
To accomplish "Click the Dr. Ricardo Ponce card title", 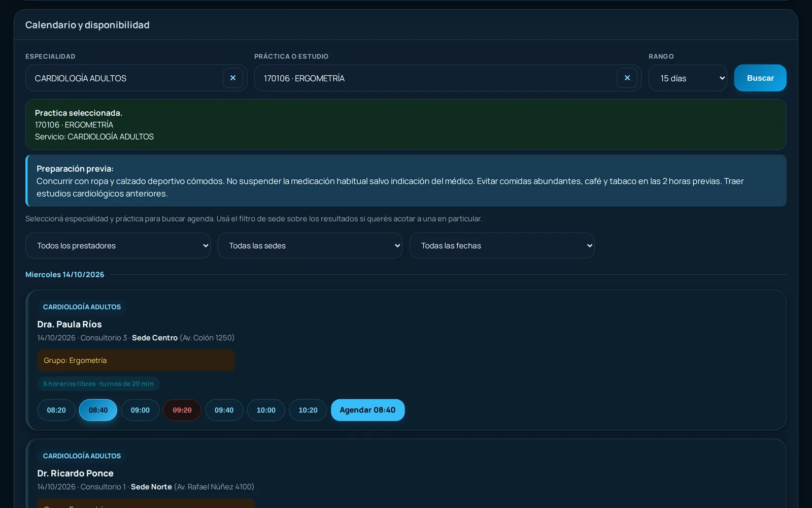I will coord(75,473).
